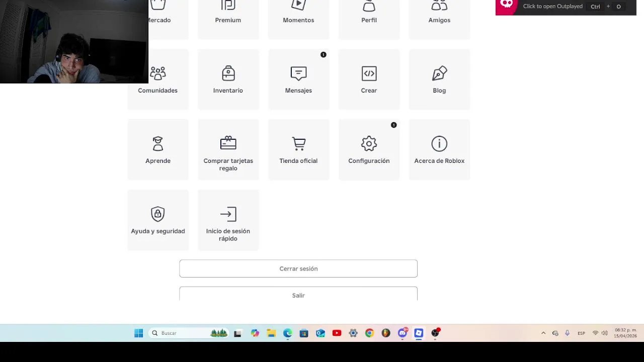Switch to Roblox taskbar icon

coord(419,333)
